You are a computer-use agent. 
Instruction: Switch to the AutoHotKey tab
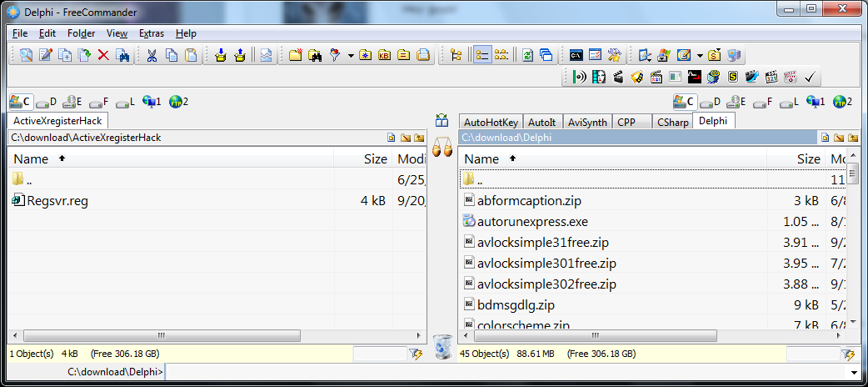(491, 122)
